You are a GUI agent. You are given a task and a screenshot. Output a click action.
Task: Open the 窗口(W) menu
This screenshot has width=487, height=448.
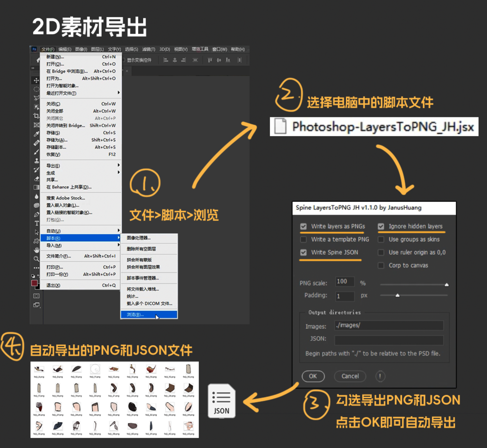click(x=220, y=49)
